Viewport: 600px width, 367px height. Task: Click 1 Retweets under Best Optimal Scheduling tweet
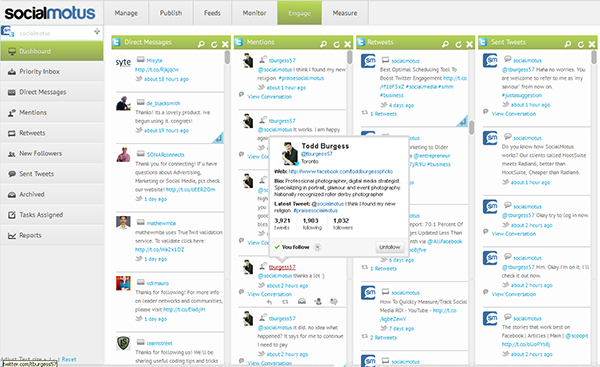[x=383, y=114]
